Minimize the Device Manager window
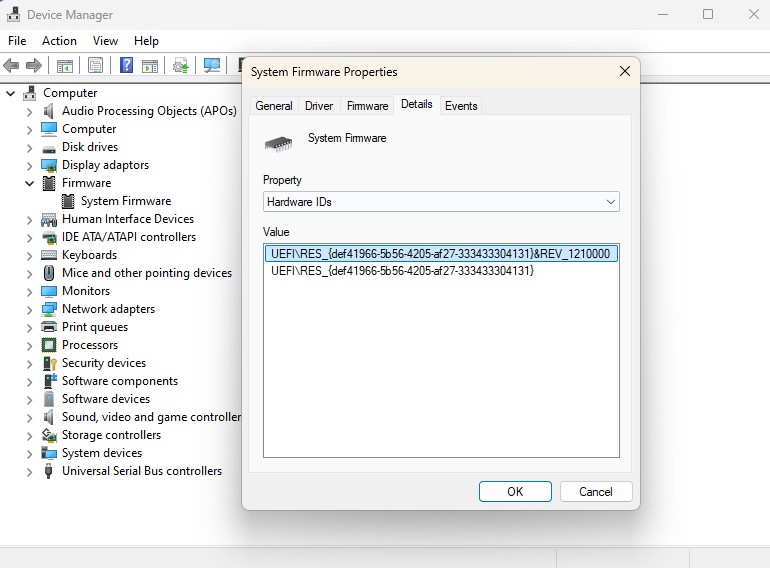 click(662, 14)
